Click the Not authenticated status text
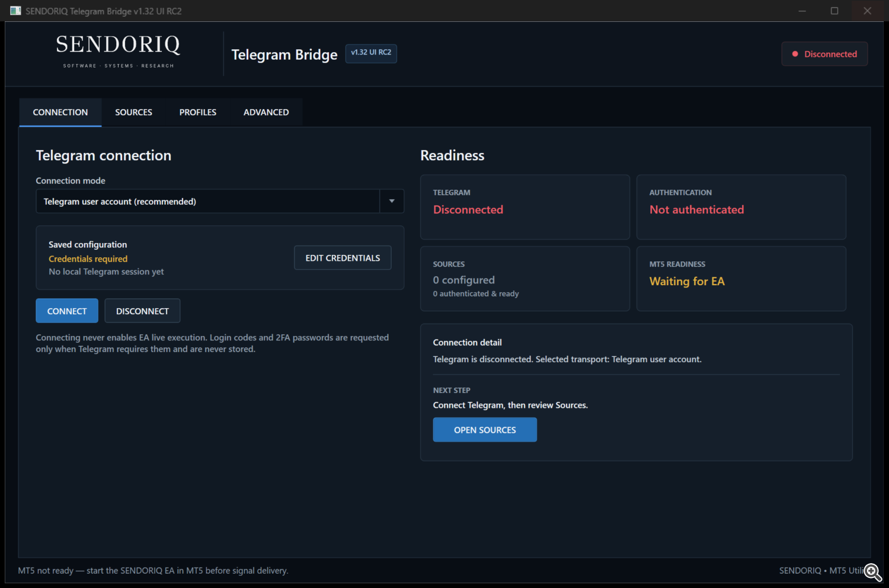 pyautogui.click(x=696, y=209)
